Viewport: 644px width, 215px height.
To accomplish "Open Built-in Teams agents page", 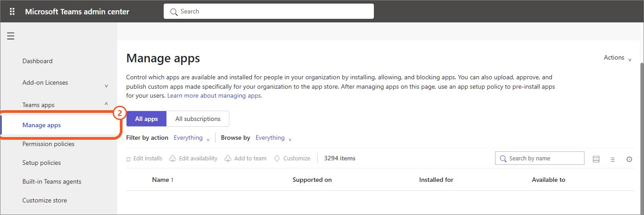I will [x=52, y=182].
